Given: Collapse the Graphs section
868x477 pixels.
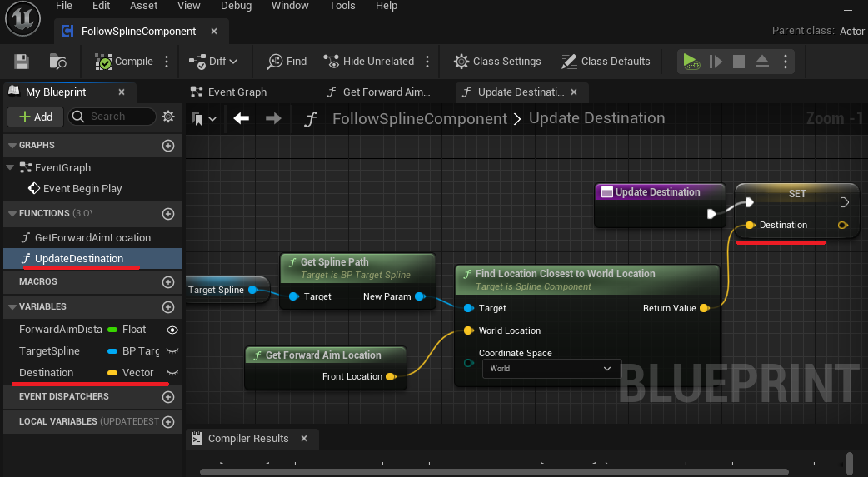Looking at the screenshot, I should 12,146.
